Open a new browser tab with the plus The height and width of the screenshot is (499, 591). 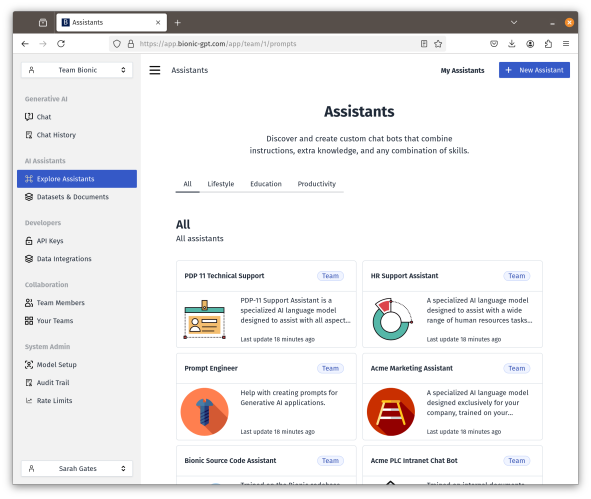[x=178, y=23]
